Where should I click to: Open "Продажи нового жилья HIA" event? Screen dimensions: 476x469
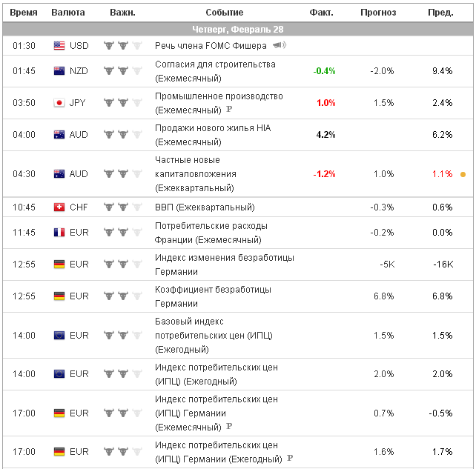tap(213, 128)
